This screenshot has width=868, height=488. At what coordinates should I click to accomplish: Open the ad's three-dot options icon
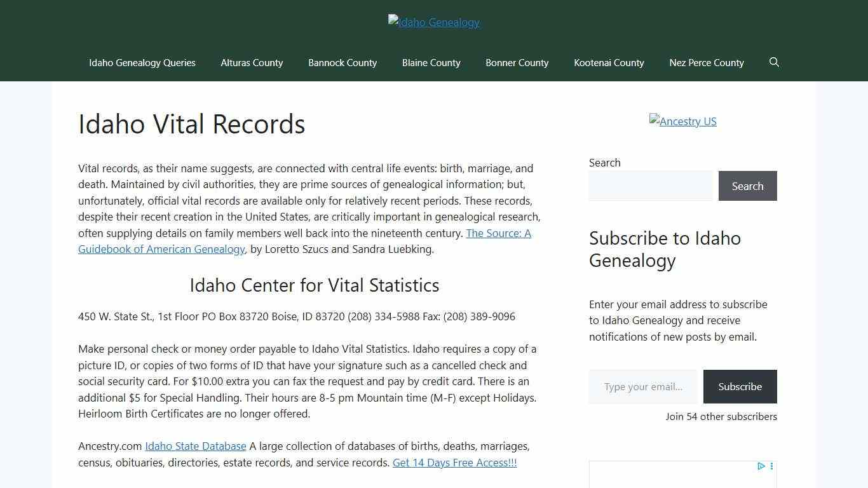click(770, 466)
